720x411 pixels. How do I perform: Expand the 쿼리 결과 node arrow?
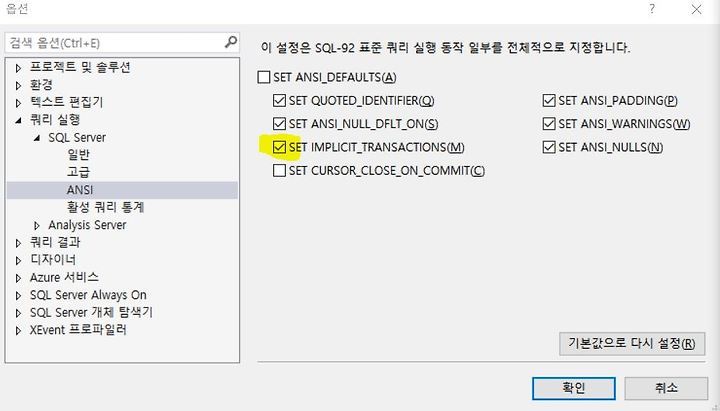[x=18, y=243]
